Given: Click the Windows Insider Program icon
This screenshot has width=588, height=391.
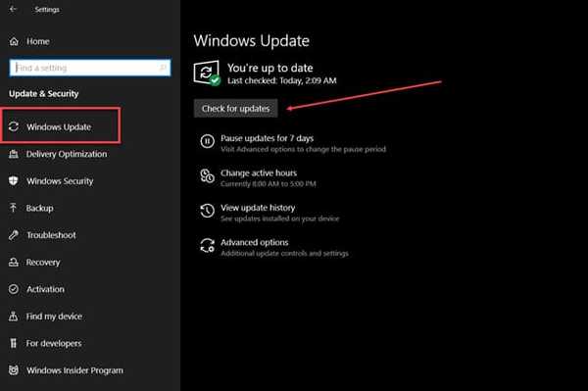Looking at the screenshot, I should click(14, 370).
